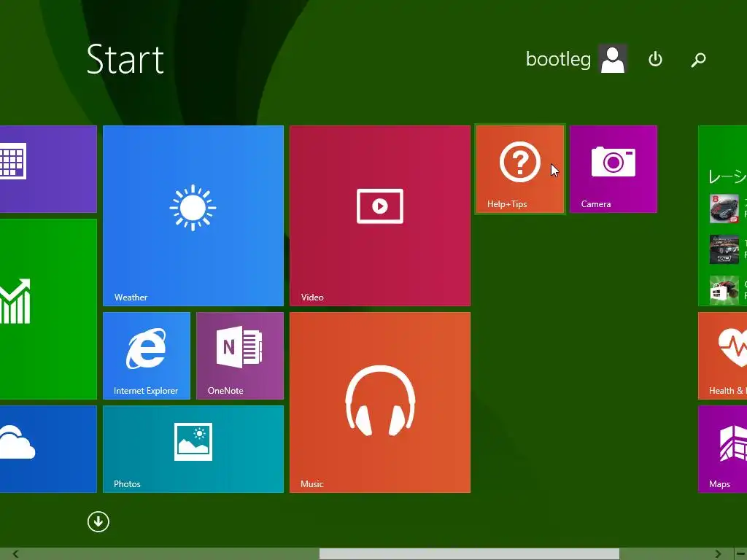Image resolution: width=747 pixels, height=560 pixels.
Task: Open the second racing game thumbnail
Action: click(x=724, y=249)
